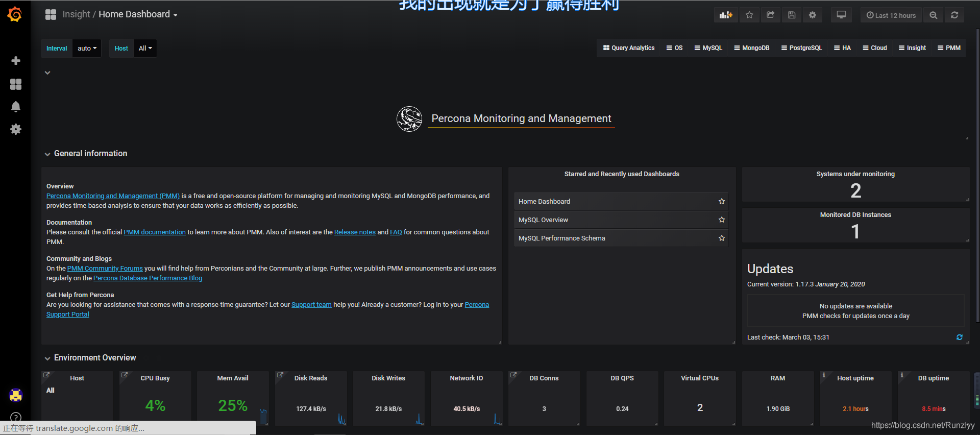Open dashboard settings gear in top toolbar

pyautogui.click(x=813, y=15)
